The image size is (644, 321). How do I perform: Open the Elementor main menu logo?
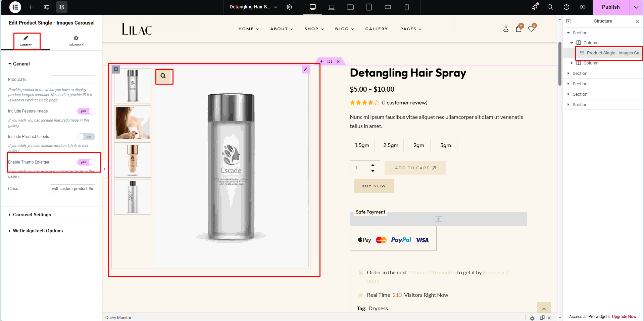point(15,7)
